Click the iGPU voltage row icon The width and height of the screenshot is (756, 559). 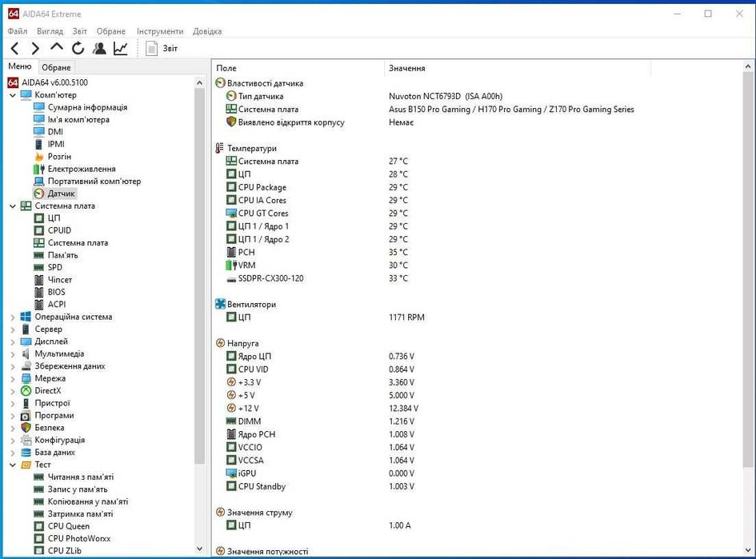click(x=231, y=473)
